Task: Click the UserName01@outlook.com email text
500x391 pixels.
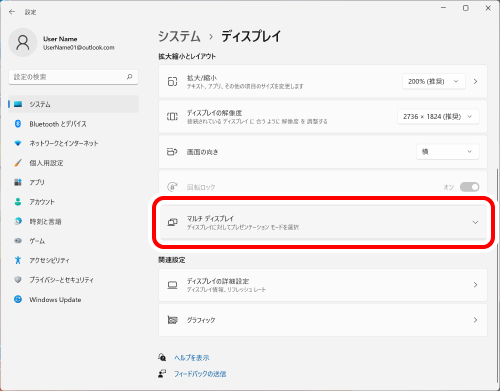Action: pos(79,48)
